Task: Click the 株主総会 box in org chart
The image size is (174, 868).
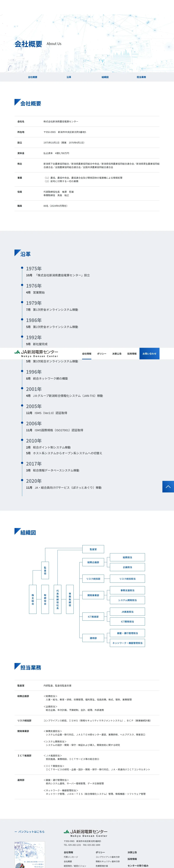Action: coord(33,599)
